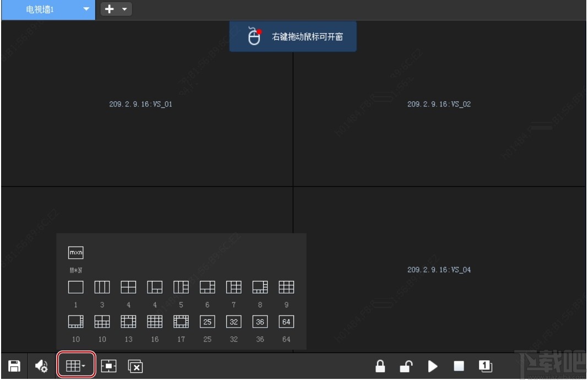Image resolution: width=588 pixels, height=380 pixels.
Task: Click the fit-window icon on toolbar
Action: tap(109, 366)
